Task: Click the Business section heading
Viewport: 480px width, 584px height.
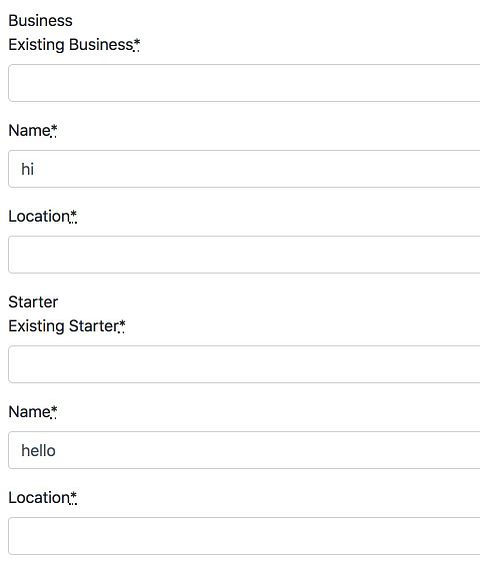Action: (x=41, y=20)
